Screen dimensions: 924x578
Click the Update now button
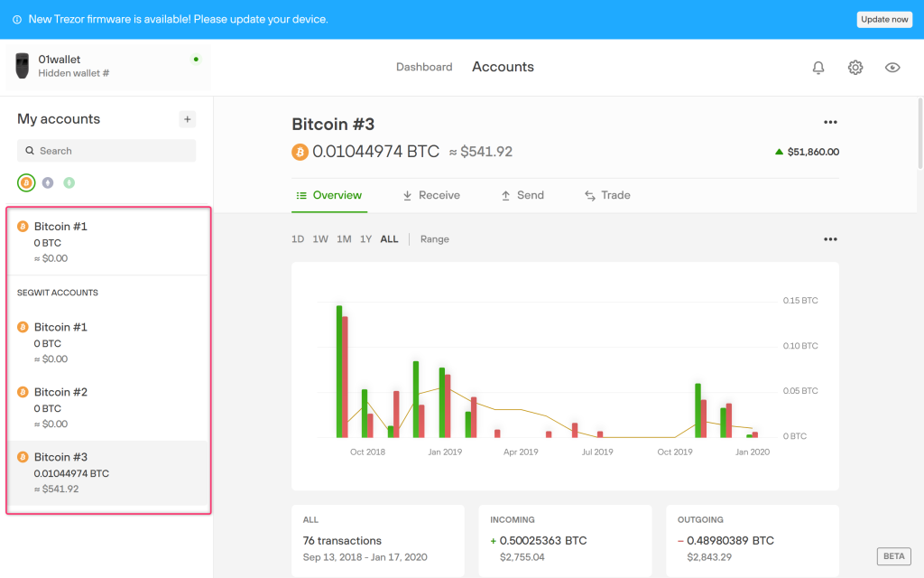884,20
